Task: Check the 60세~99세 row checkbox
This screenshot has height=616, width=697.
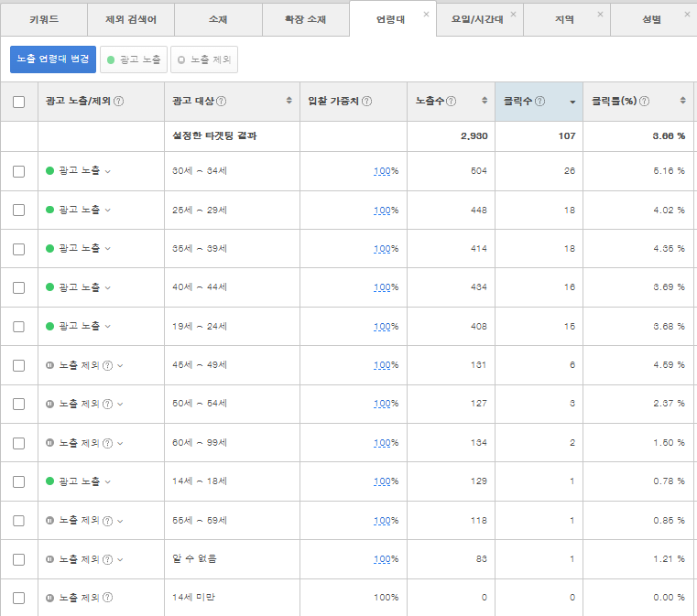Action: coord(18,443)
